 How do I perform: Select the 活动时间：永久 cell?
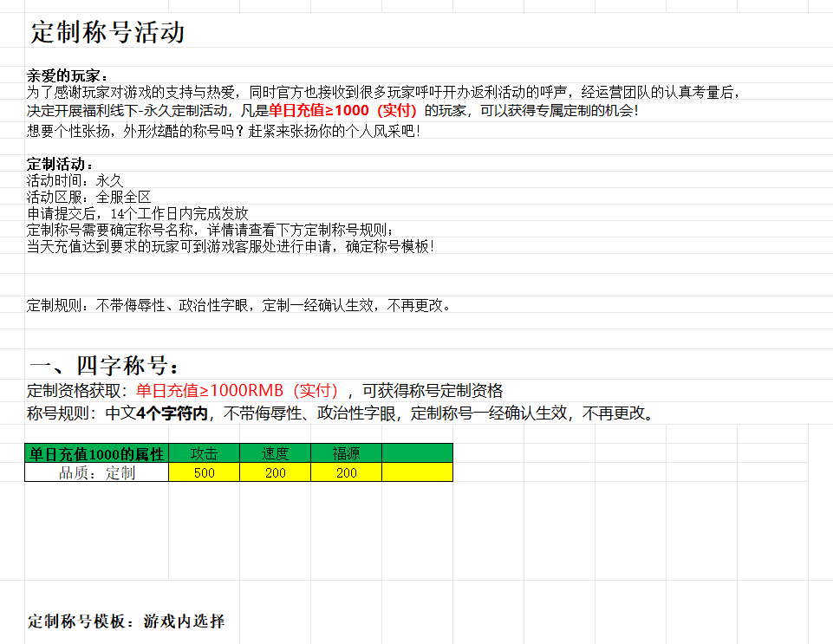coord(75,181)
